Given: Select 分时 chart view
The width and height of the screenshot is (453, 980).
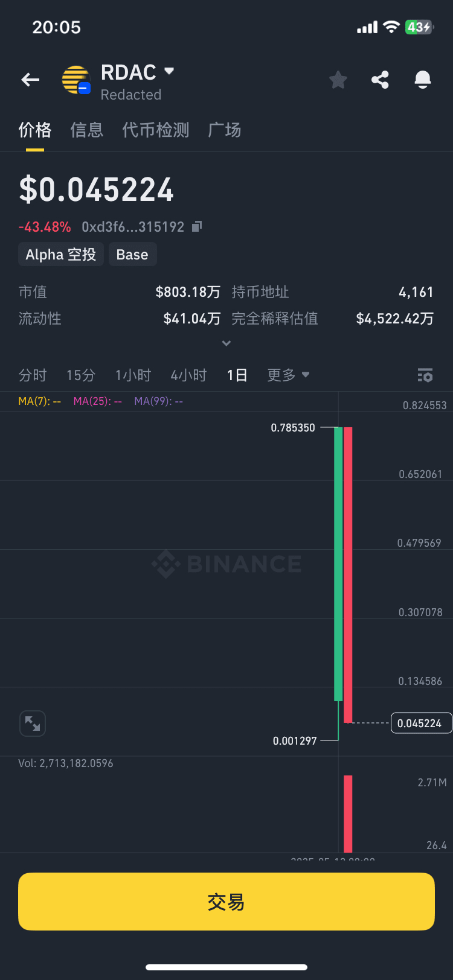Looking at the screenshot, I should [x=33, y=375].
